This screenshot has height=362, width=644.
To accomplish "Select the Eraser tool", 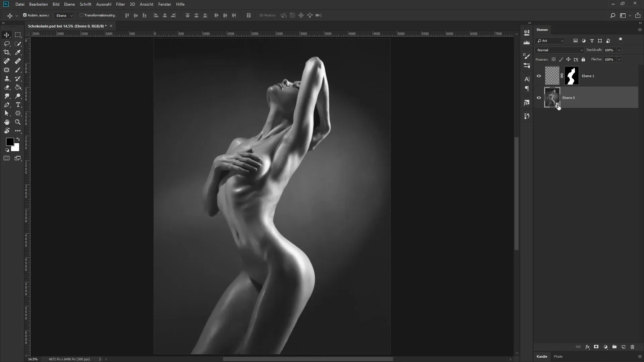I will pos(7,87).
